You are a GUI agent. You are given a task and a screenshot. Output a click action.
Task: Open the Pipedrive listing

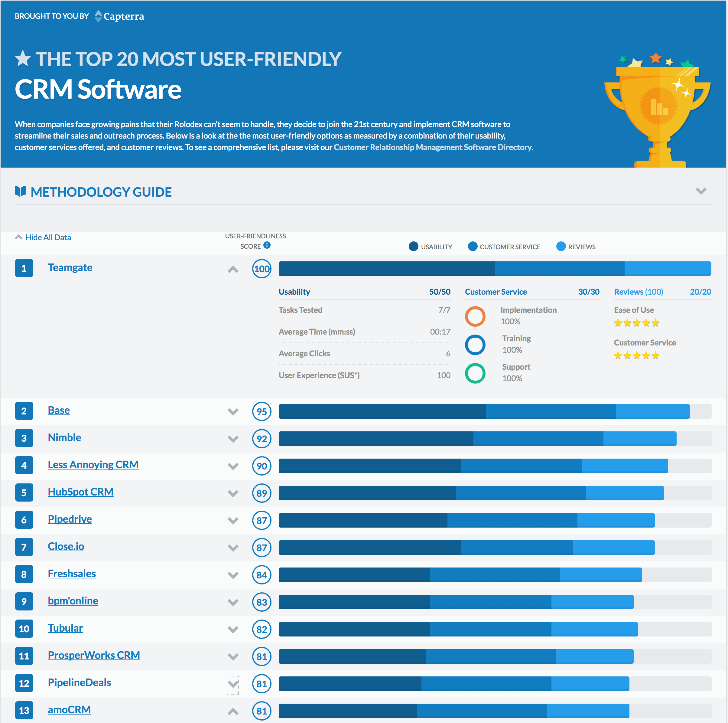pyautogui.click(x=70, y=519)
